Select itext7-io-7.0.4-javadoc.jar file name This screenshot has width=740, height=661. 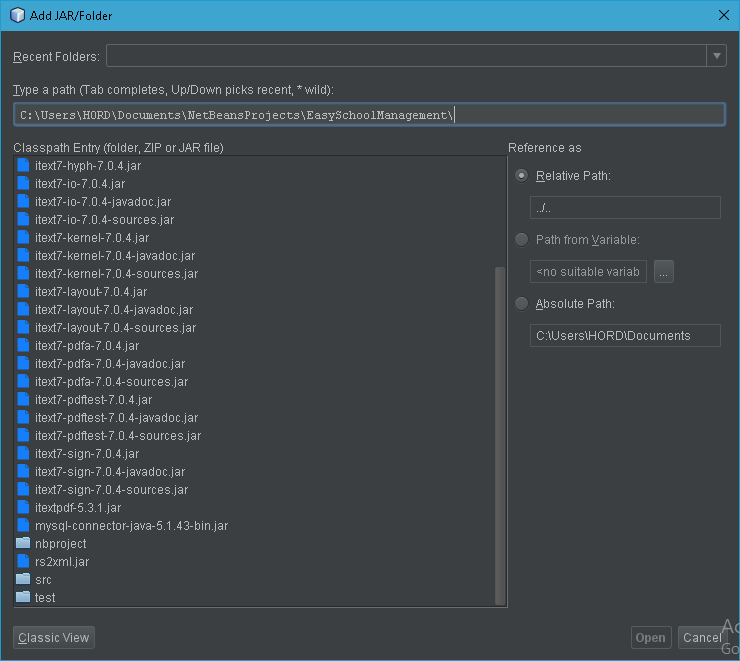(x=103, y=201)
